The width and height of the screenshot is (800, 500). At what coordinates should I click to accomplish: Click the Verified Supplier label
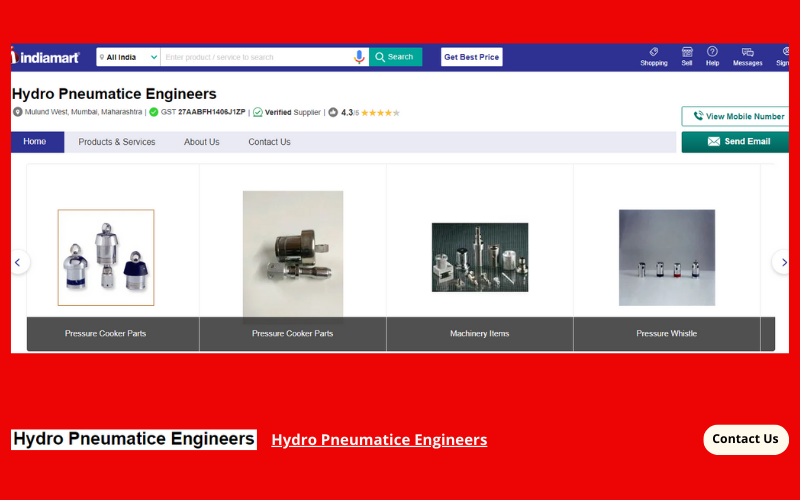coord(292,112)
